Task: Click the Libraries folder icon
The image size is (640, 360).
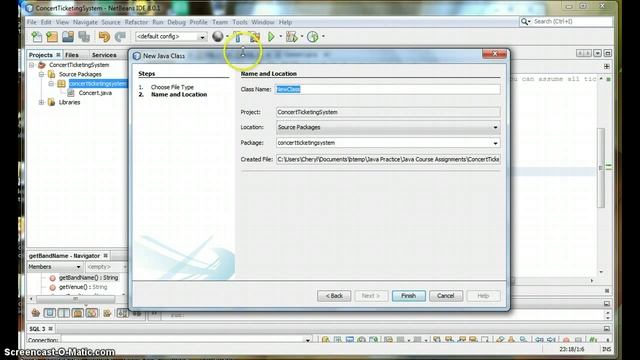Action: pyautogui.click(x=51, y=102)
